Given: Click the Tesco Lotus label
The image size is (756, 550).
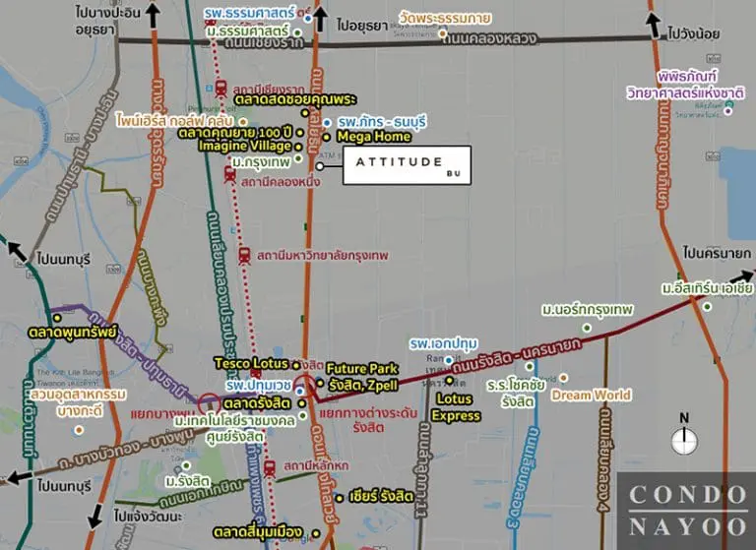Looking at the screenshot, I should click(251, 363).
